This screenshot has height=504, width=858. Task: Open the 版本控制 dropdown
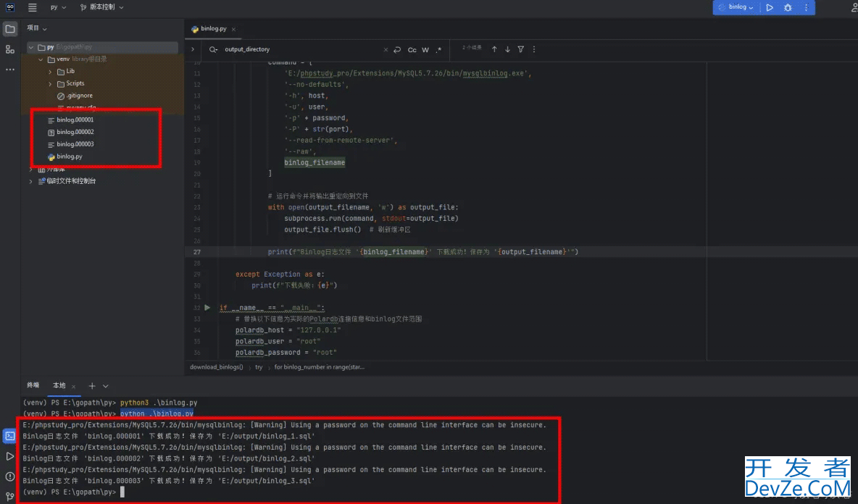[x=101, y=8]
